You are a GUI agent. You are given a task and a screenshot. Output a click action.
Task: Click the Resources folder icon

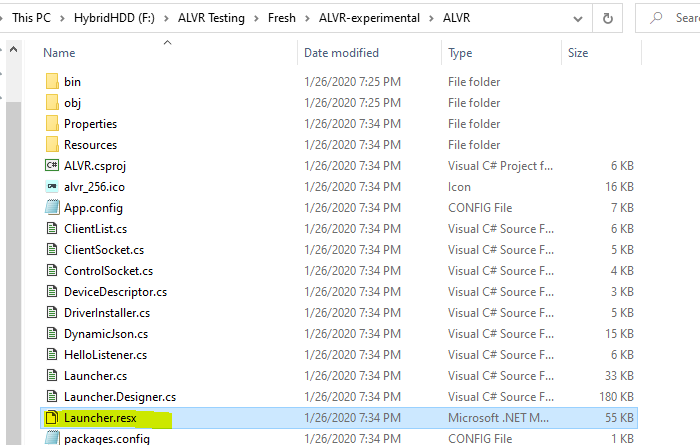pyautogui.click(x=52, y=145)
